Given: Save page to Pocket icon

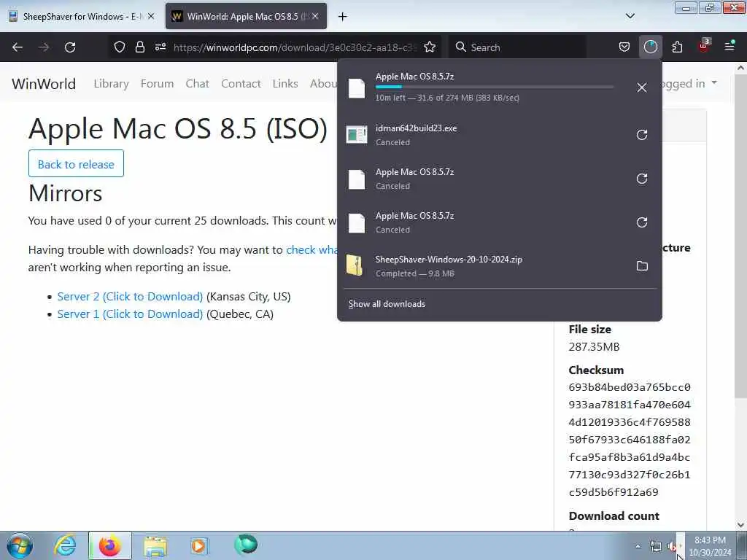Looking at the screenshot, I should pos(624,47).
